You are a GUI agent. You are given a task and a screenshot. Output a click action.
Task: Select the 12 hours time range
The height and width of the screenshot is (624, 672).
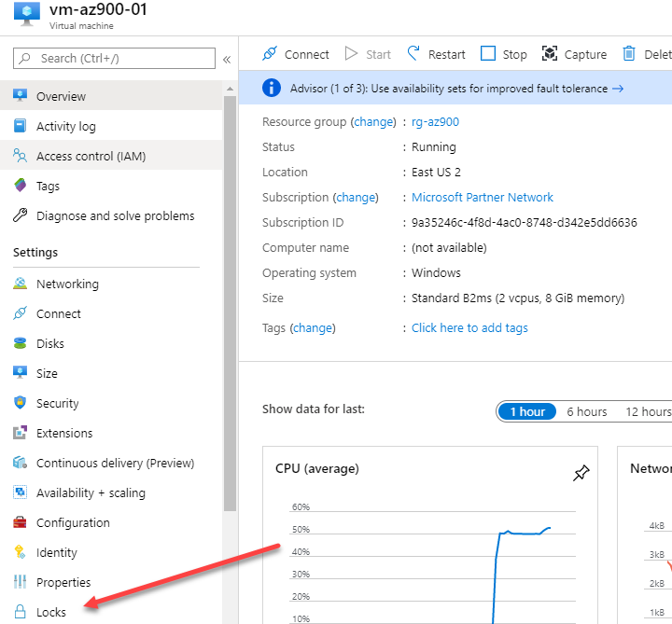[x=648, y=411]
